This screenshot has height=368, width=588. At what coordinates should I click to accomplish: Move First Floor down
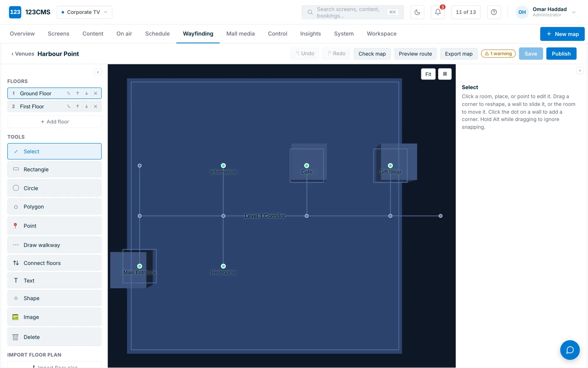86,106
